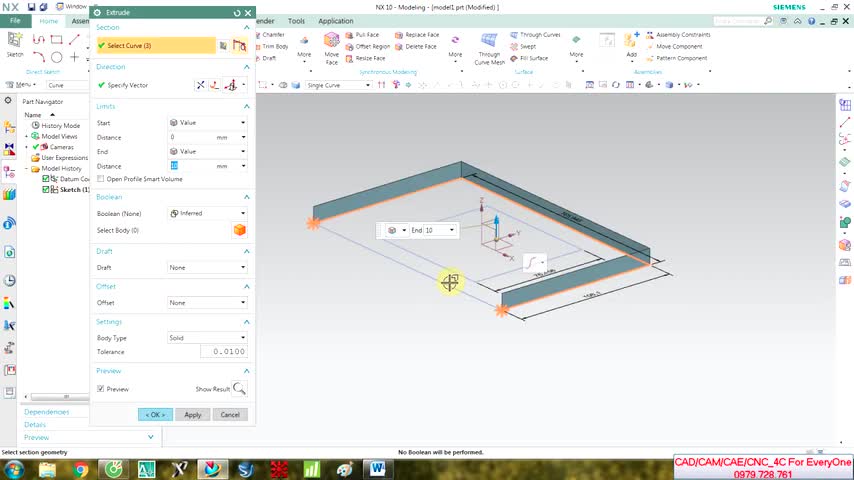Viewport: 854px width, 480px height.
Task: Click the Through Curves tool
Action: 535,35
